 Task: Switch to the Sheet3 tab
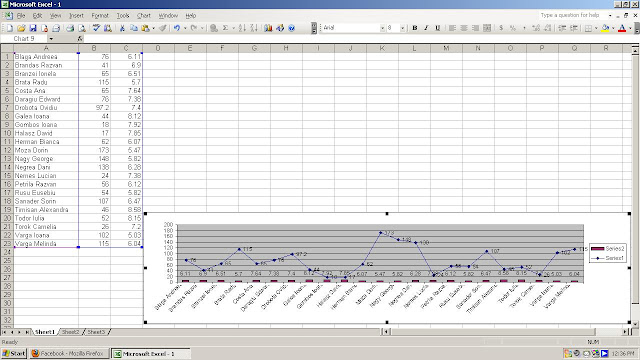click(96, 332)
